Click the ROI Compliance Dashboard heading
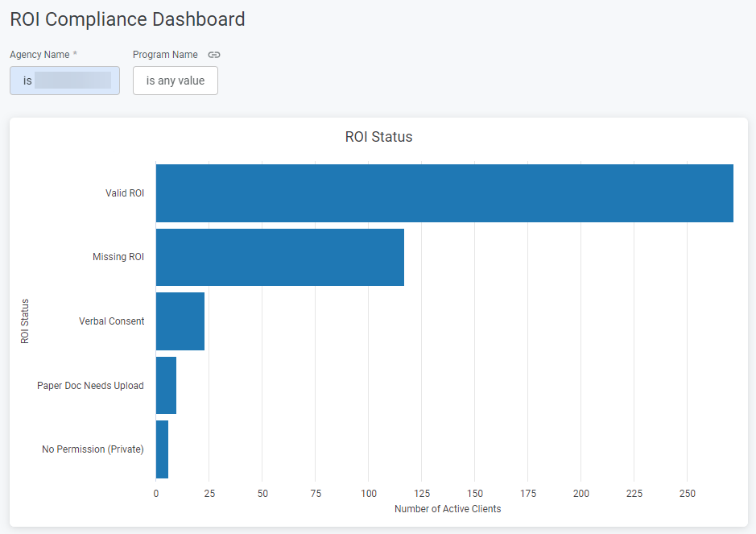The width and height of the screenshot is (756, 534). (127, 19)
